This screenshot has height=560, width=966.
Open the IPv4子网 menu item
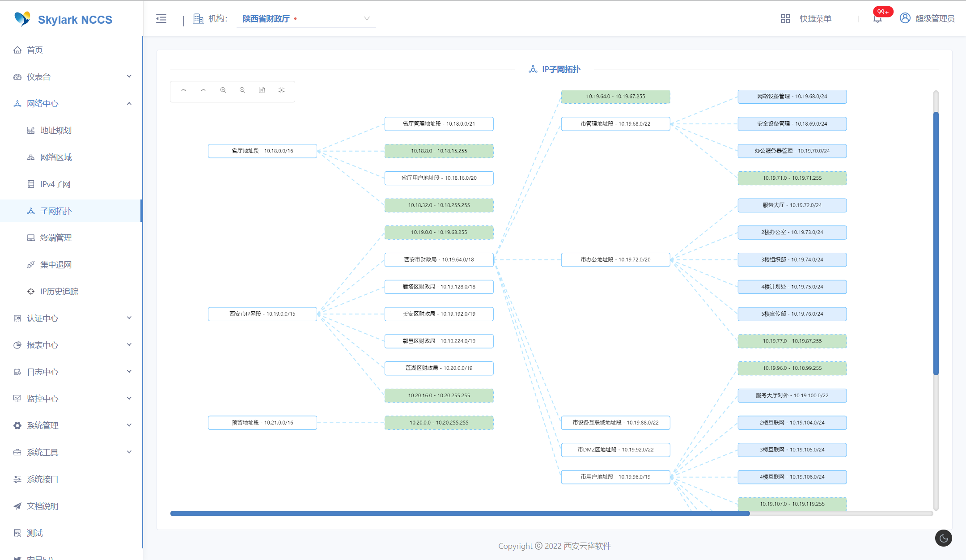[55, 184]
